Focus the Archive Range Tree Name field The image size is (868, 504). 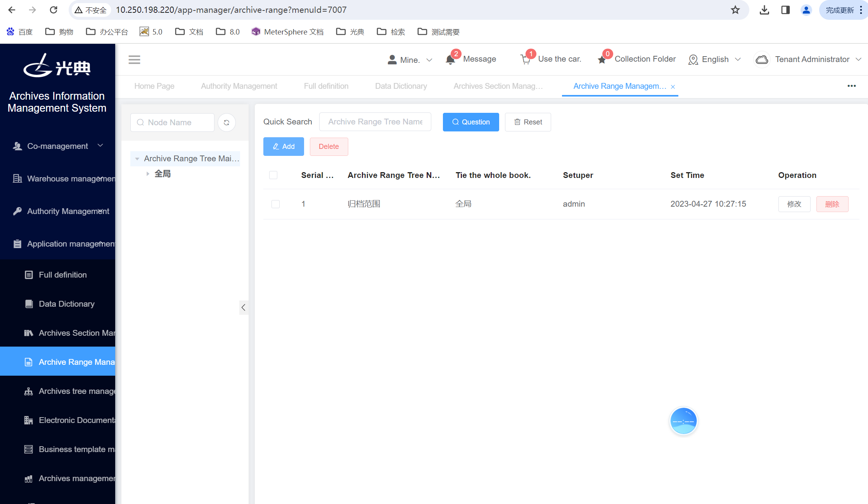(x=375, y=122)
